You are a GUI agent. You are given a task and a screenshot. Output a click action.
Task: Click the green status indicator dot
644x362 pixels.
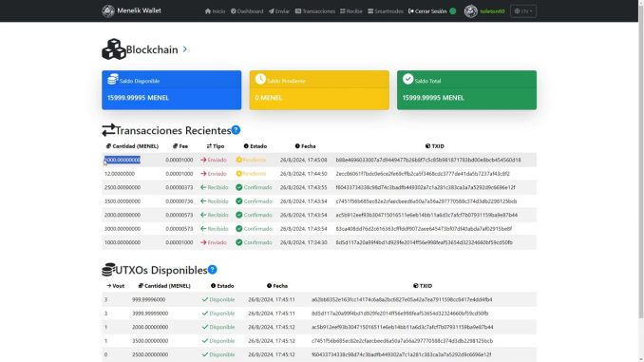click(x=453, y=11)
